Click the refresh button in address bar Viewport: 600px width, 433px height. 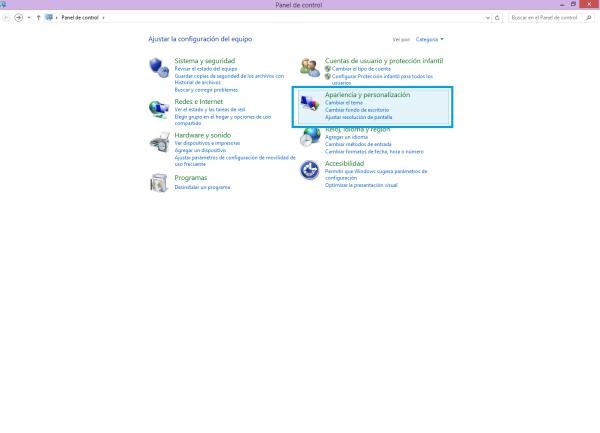coord(498,17)
